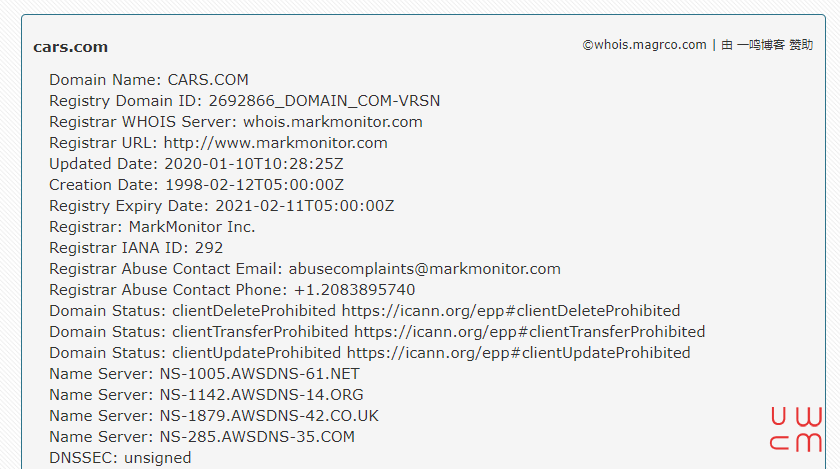Click the cars.com heading

(x=71, y=47)
